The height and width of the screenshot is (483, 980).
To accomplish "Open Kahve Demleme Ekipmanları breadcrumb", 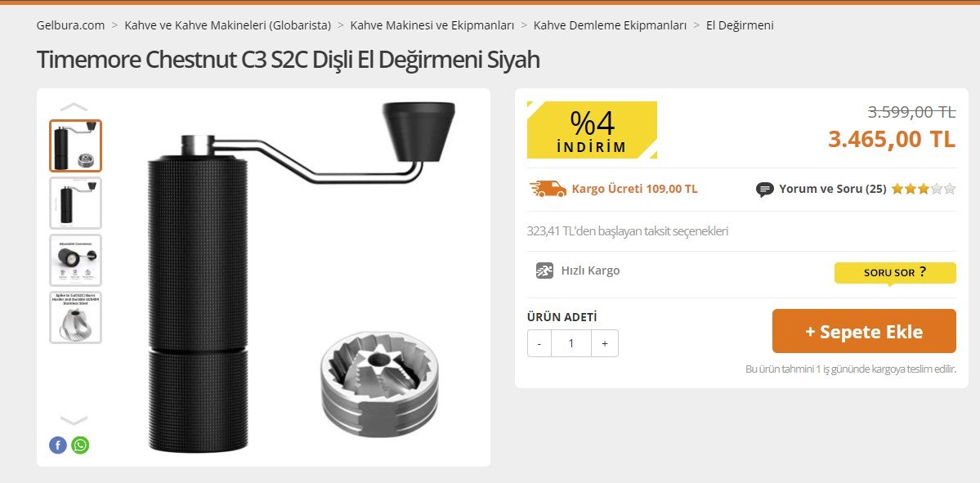I will [x=610, y=25].
